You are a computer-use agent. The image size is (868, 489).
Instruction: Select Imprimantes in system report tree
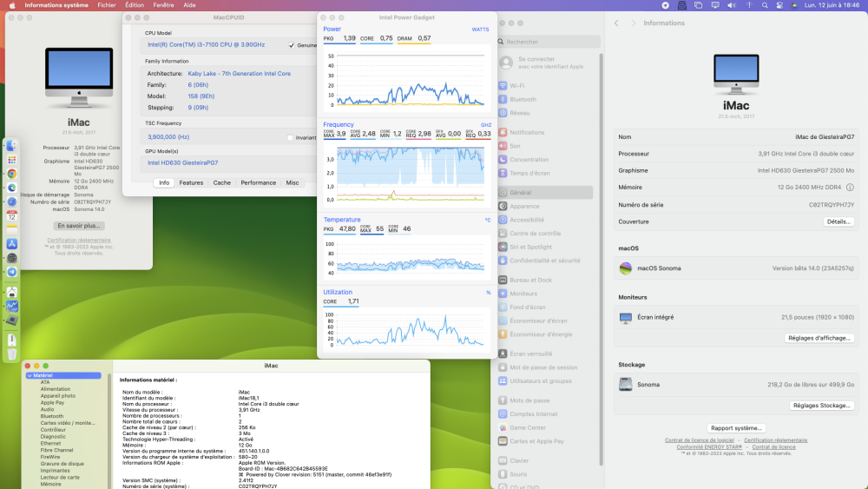(x=55, y=471)
